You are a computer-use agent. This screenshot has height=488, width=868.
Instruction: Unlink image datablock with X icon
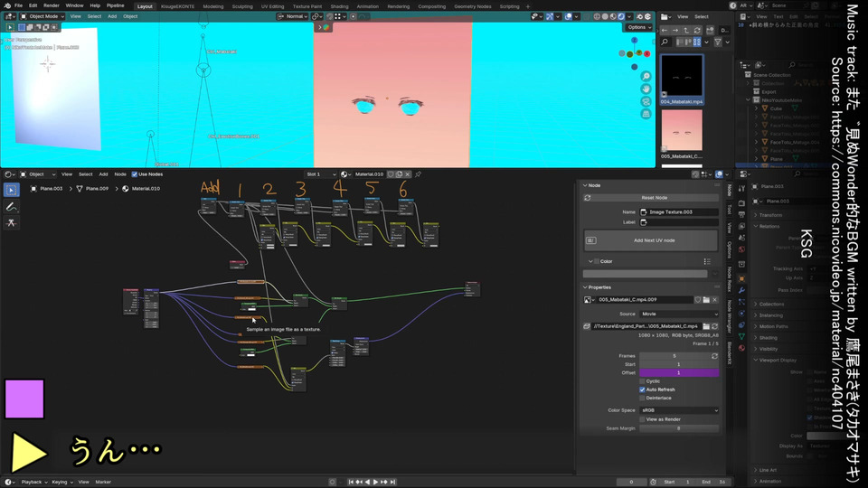click(x=714, y=299)
